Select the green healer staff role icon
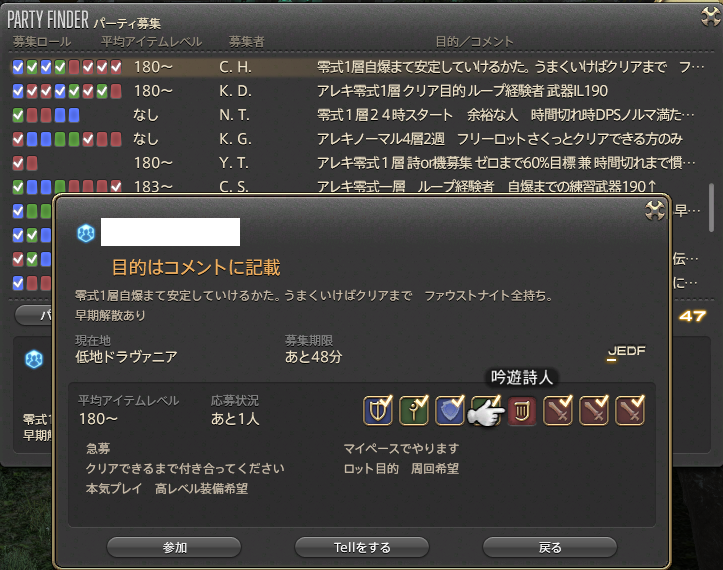 (414, 410)
